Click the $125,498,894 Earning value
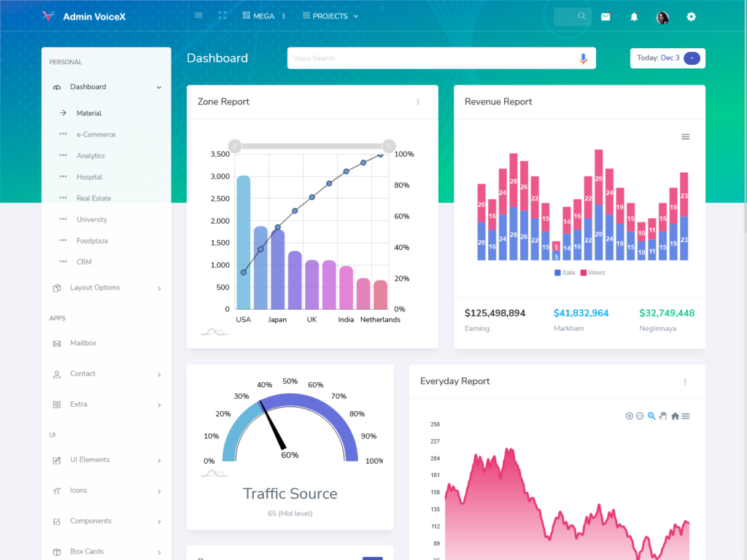 pos(495,313)
